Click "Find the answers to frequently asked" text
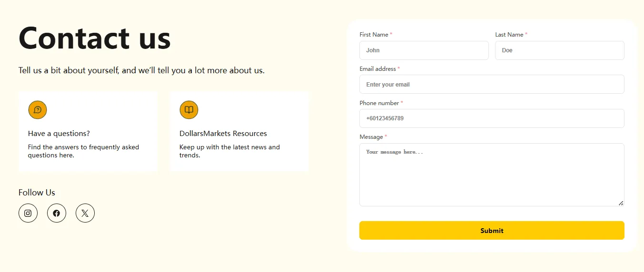This screenshot has height=272, width=644. click(x=83, y=147)
